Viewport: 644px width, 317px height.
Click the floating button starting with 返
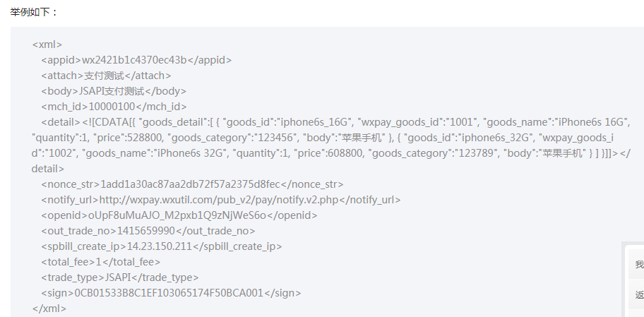click(x=638, y=295)
